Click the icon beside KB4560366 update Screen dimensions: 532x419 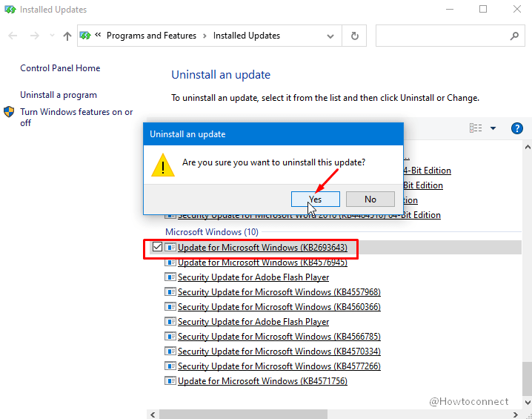(x=170, y=306)
